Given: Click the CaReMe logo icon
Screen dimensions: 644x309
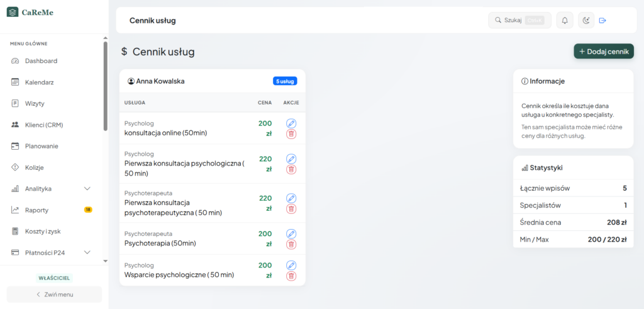Looking at the screenshot, I should click(x=13, y=12).
